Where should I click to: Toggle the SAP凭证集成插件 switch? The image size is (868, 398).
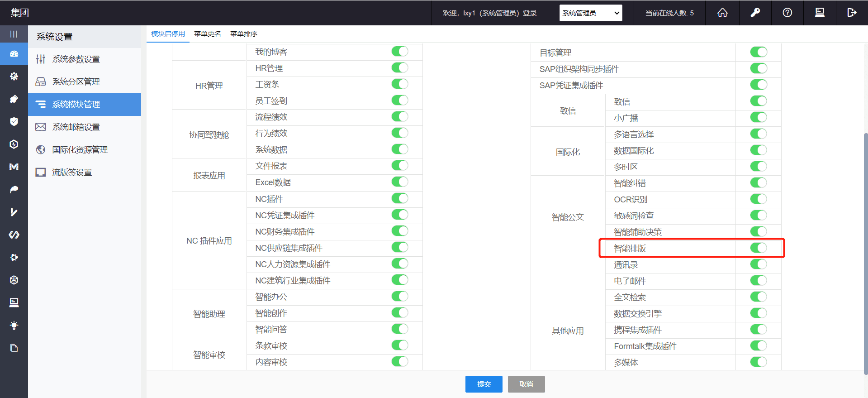(759, 85)
